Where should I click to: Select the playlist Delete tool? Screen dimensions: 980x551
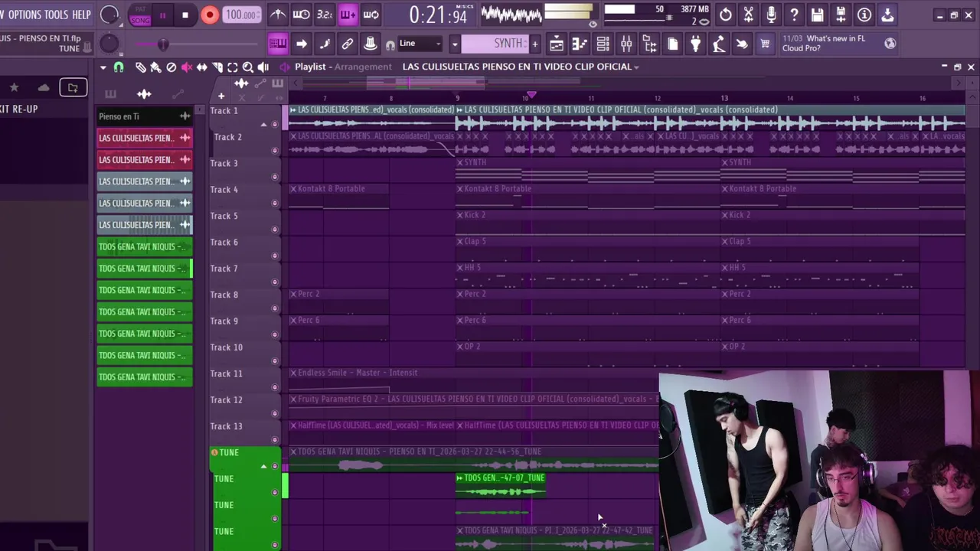pyautogui.click(x=171, y=67)
